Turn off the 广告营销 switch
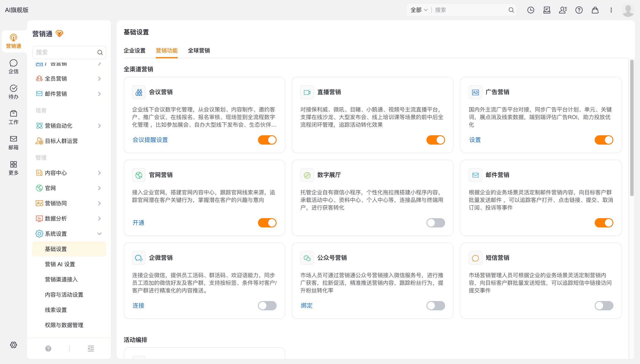 point(604,140)
